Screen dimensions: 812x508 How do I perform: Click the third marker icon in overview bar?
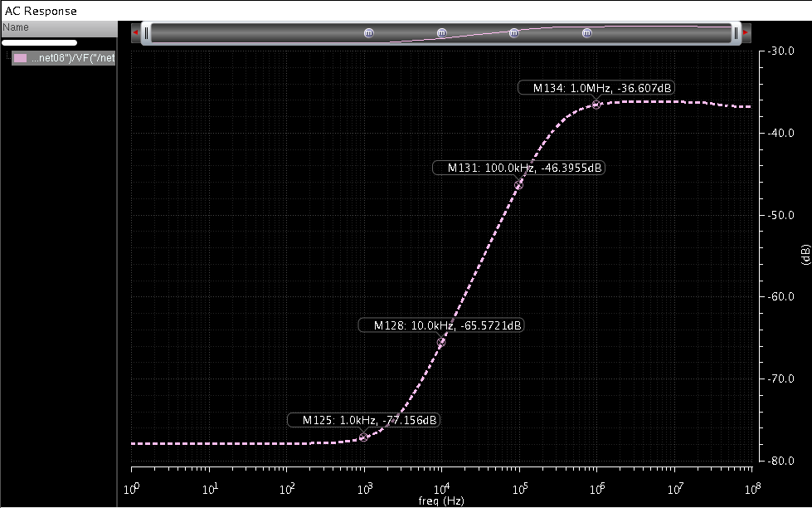point(513,32)
